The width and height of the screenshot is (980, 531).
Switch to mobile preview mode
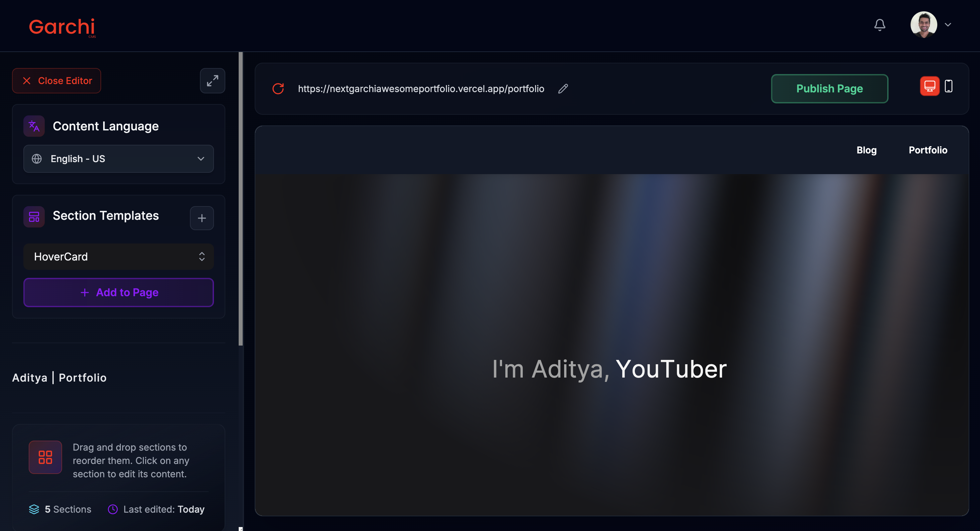tap(948, 86)
